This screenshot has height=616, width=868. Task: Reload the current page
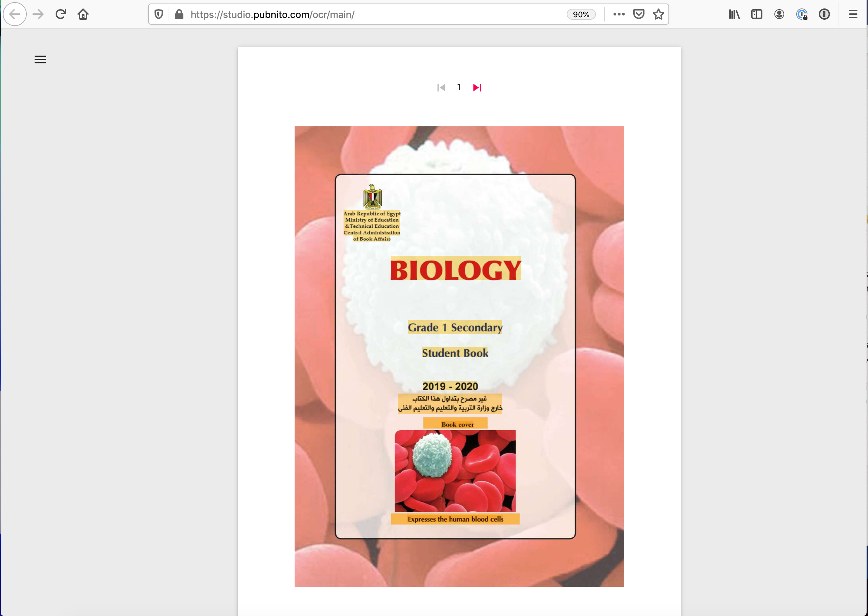coord(61,14)
